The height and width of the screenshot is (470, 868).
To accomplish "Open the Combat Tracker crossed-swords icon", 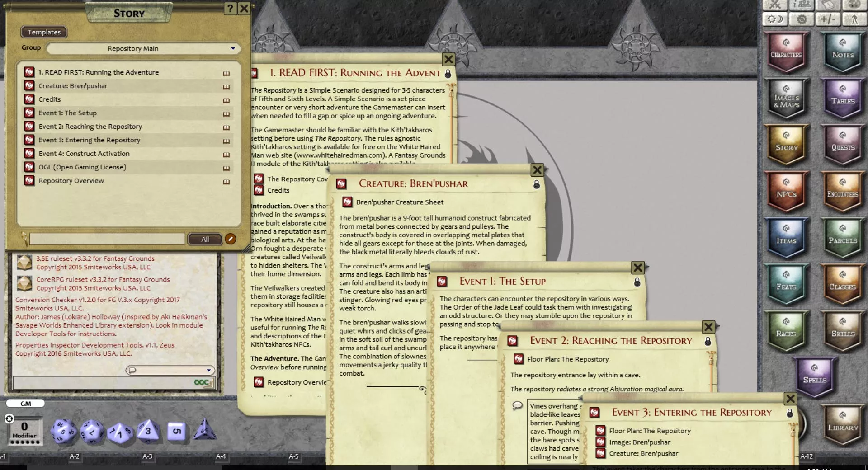I will click(x=775, y=5).
